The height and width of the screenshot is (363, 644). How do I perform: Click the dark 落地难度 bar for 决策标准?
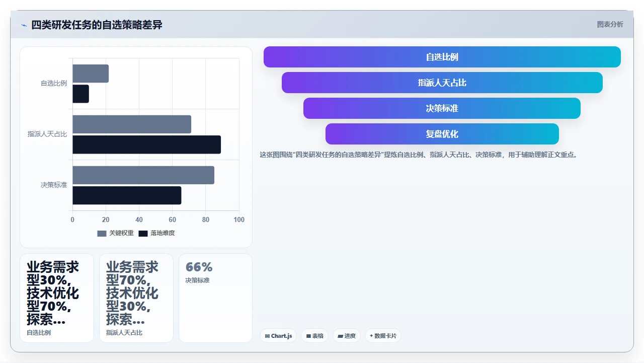click(127, 195)
